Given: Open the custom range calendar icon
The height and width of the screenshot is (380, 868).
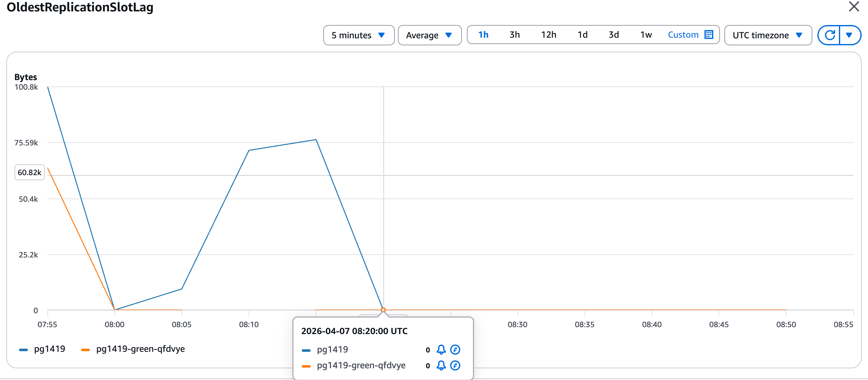Looking at the screenshot, I should 709,35.
